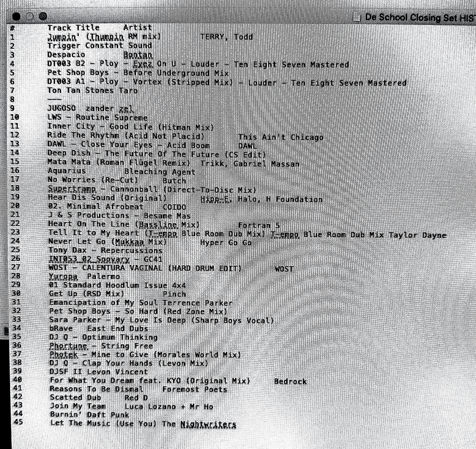Screen dimensions: 476x449
Task: Click the line 'bRave East End Dubs'
Action: click(98, 329)
